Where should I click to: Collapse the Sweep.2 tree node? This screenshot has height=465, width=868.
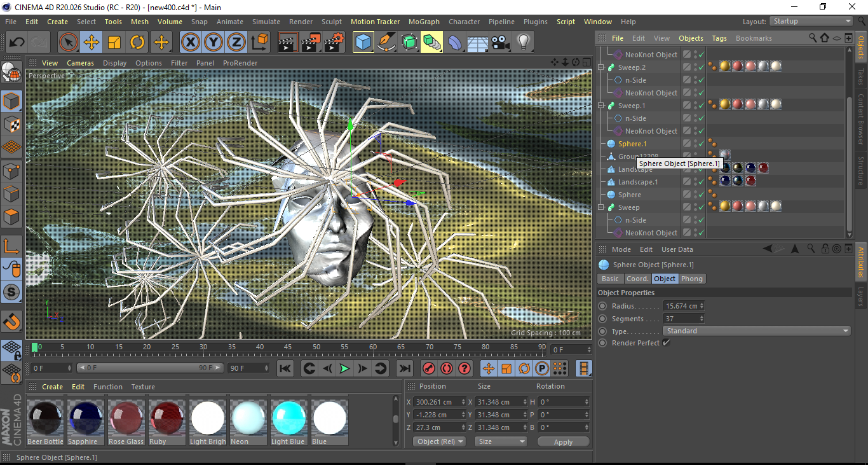601,67
